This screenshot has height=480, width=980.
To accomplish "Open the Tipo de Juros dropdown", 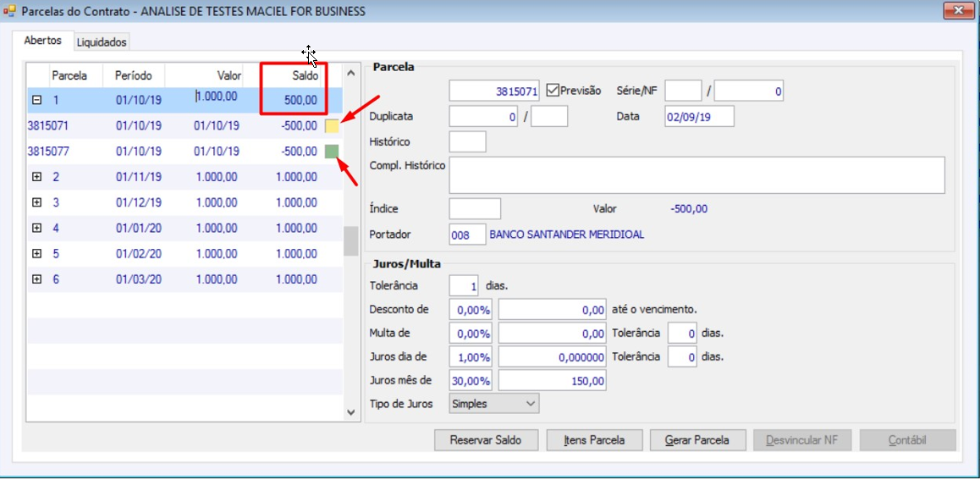I will pos(493,404).
